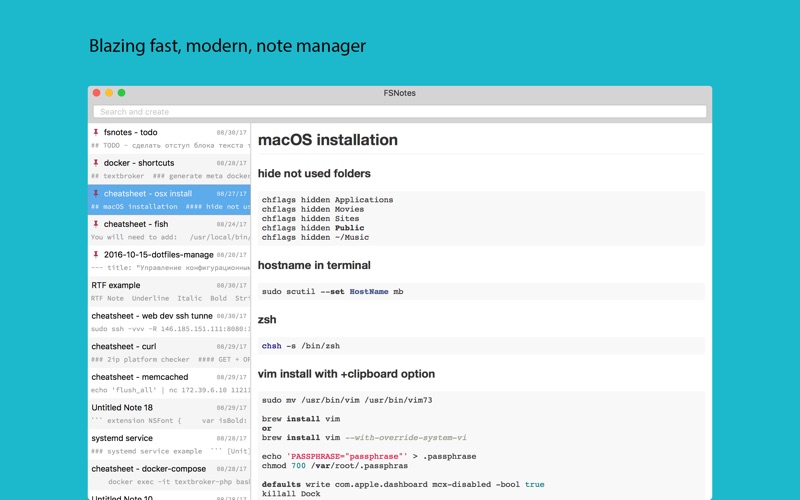Image resolution: width=800 pixels, height=500 pixels.
Task: Click inside the chflags hidden code block
Action: click(x=481, y=218)
